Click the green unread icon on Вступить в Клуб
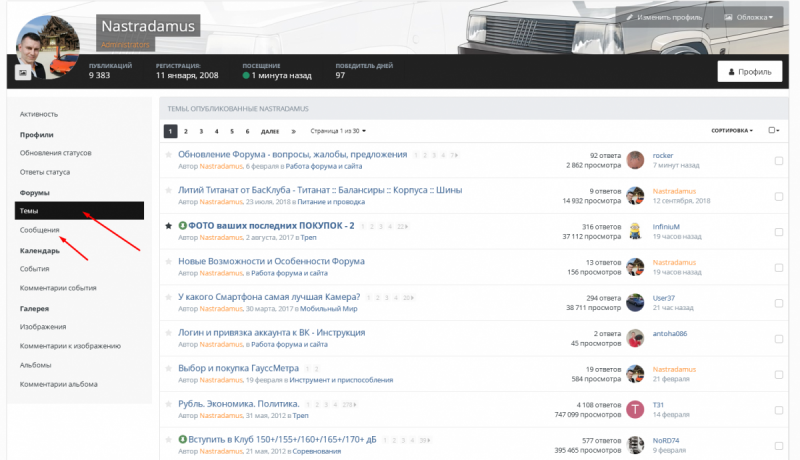Image resolution: width=800 pixels, height=460 pixels. pyautogui.click(x=182, y=439)
